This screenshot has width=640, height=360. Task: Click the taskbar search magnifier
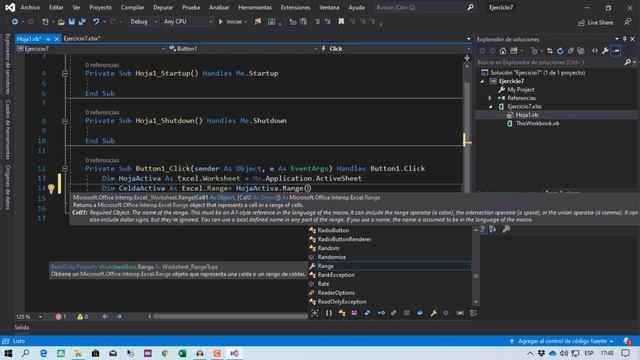[26, 353]
